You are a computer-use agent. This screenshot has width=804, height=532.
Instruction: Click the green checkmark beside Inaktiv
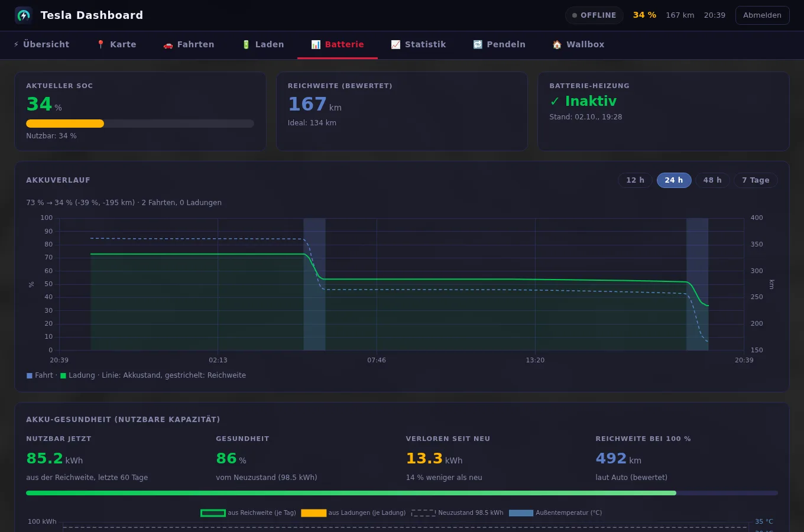(x=555, y=102)
